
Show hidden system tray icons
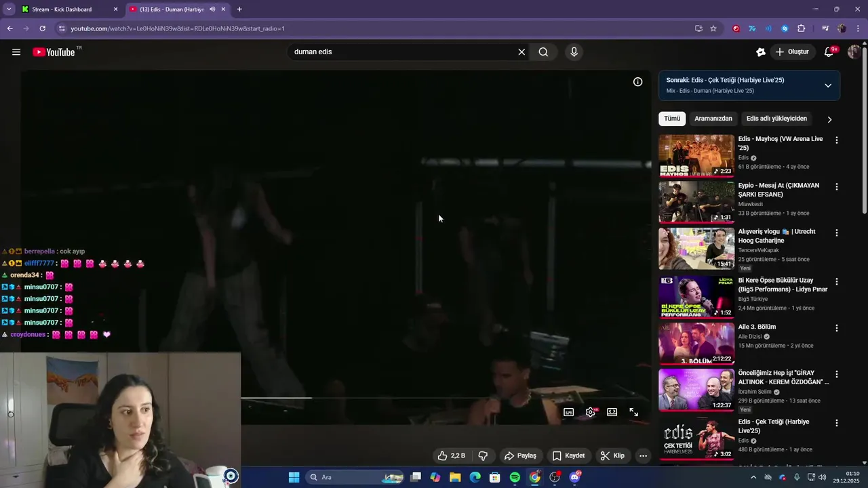point(753,477)
